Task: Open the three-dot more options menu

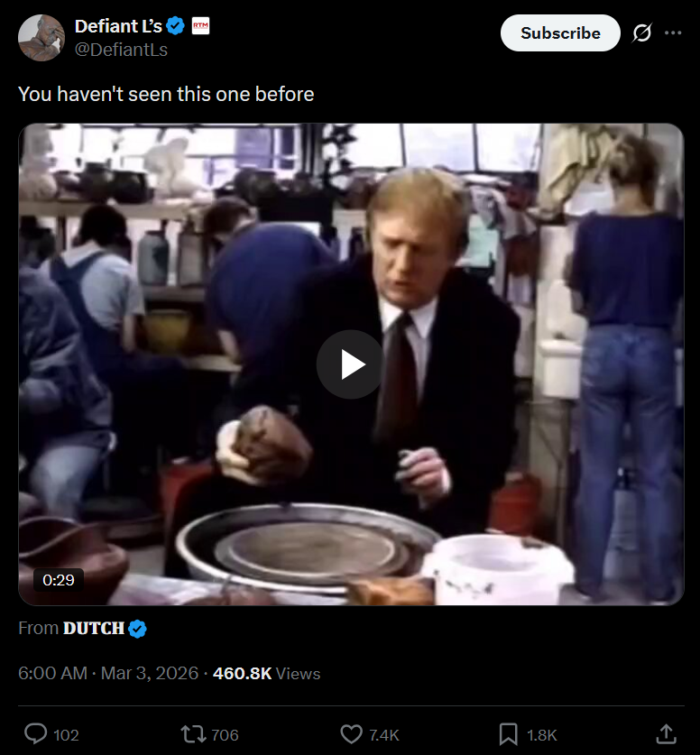Action: (673, 32)
